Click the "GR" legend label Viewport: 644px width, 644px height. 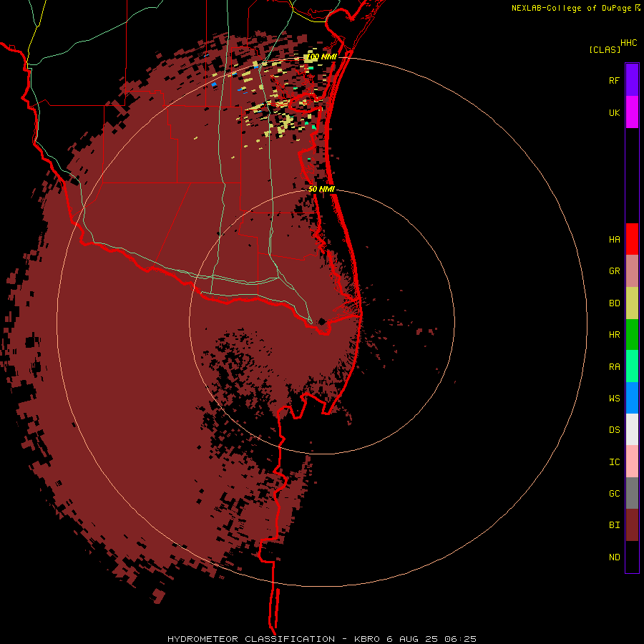point(615,271)
